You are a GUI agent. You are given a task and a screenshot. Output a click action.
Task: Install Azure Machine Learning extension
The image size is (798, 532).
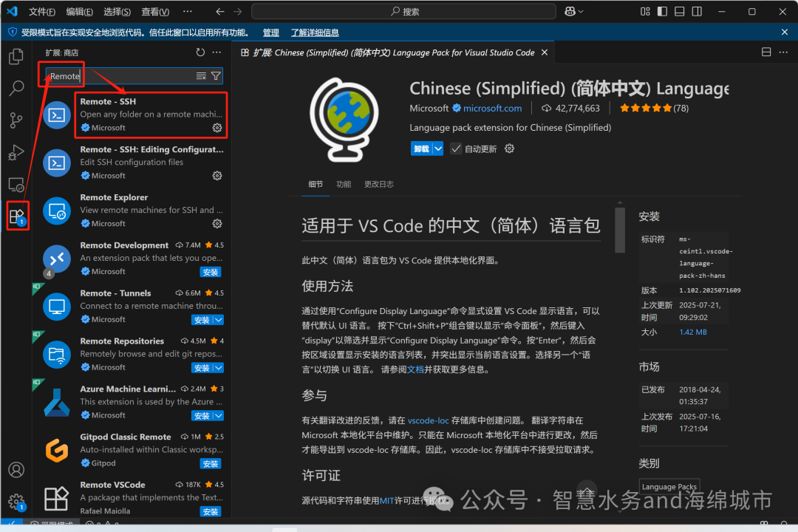[x=202, y=415]
